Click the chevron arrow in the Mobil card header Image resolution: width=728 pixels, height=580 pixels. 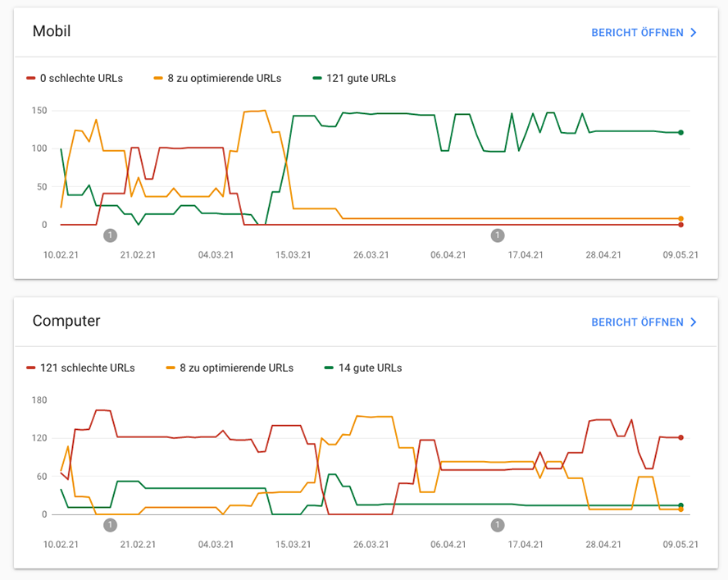[x=694, y=33]
